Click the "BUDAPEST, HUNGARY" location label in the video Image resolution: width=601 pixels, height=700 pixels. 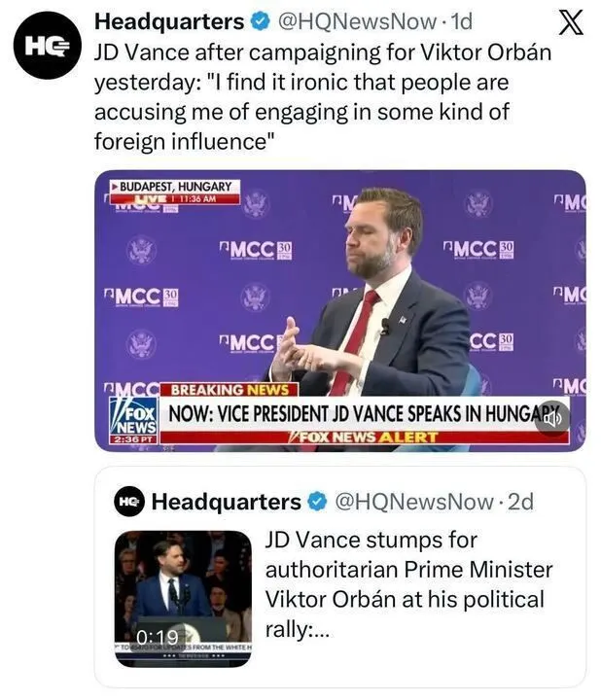(x=172, y=186)
